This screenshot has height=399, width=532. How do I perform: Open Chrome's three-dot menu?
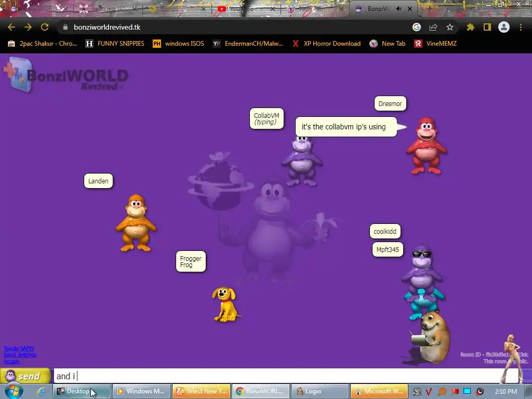point(521,27)
